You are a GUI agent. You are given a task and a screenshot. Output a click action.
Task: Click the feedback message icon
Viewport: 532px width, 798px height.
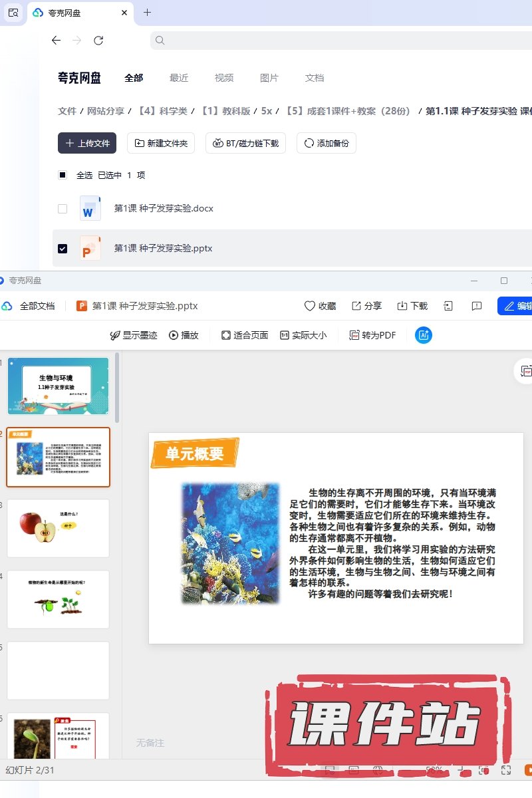tap(476, 306)
